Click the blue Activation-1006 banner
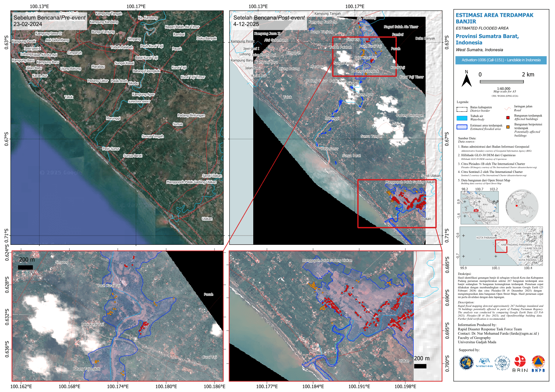The image size is (555, 392). click(x=501, y=60)
